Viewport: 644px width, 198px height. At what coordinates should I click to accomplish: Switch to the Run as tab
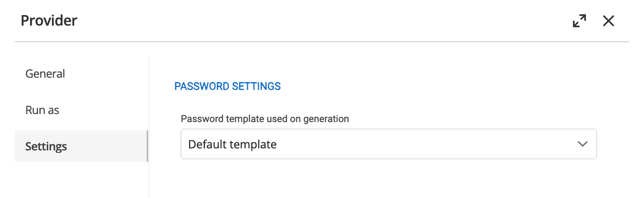point(42,110)
